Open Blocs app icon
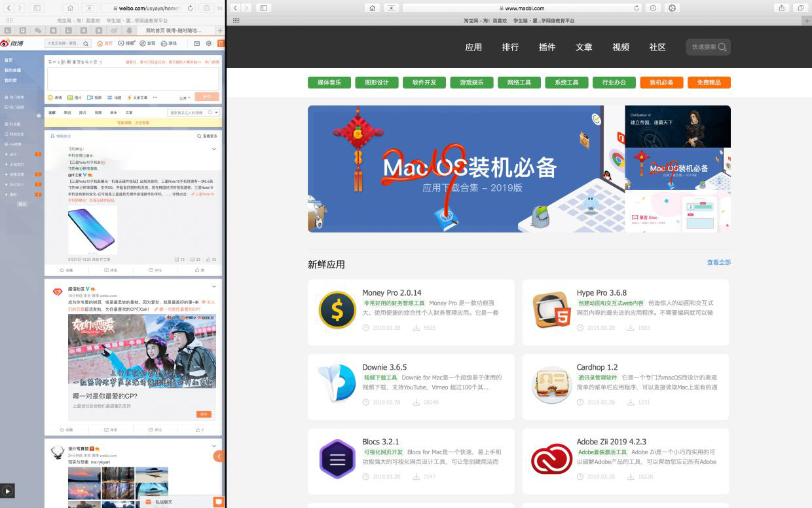Image resolution: width=812 pixels, height=508 pixels. click(x=337, y=459)
